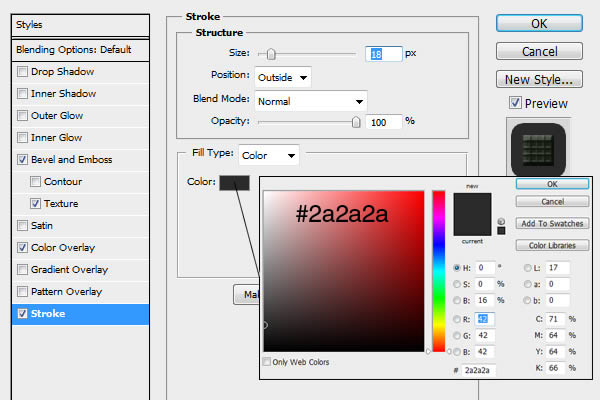Toggle the Preview checkbox
The width and height of the screenshot is (600, 400).
click(515, 103)
